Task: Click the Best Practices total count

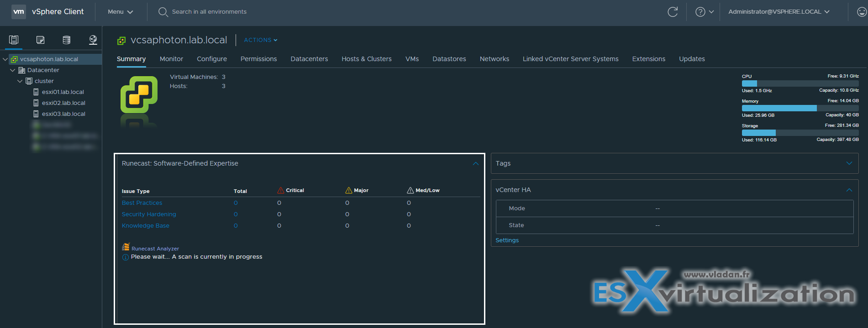Action: [x=236, y=203]
